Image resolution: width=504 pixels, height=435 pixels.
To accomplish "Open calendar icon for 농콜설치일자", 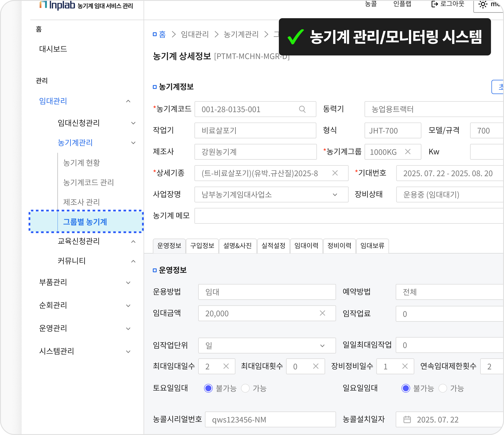I will [407, 419].
